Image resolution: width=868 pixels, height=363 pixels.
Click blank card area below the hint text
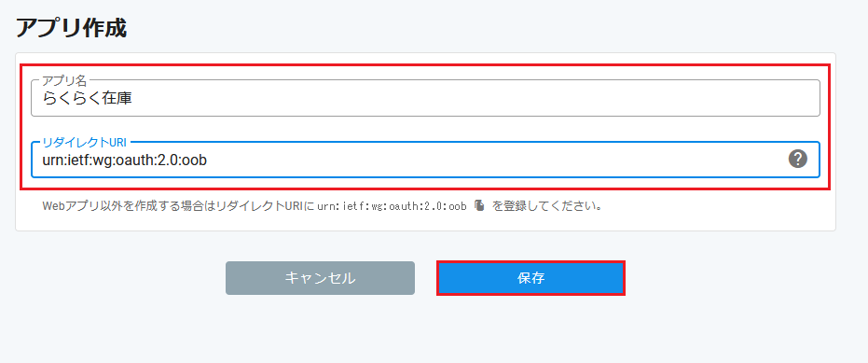point(425,223)
